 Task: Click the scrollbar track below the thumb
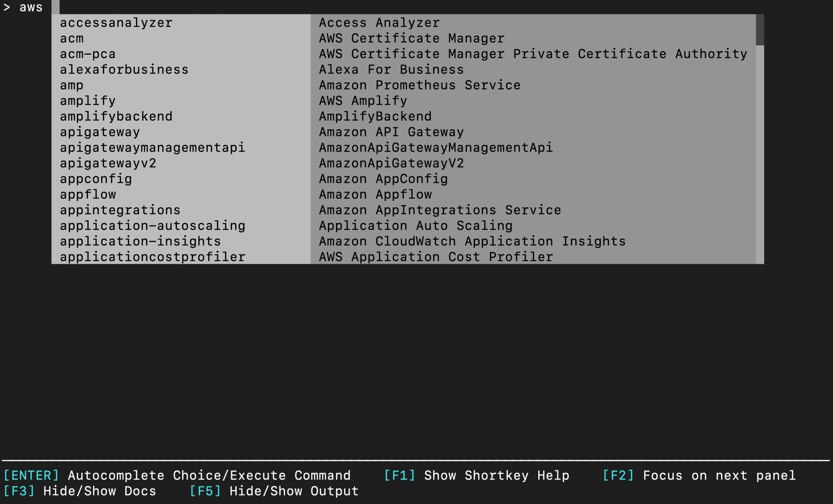point(760,155)
